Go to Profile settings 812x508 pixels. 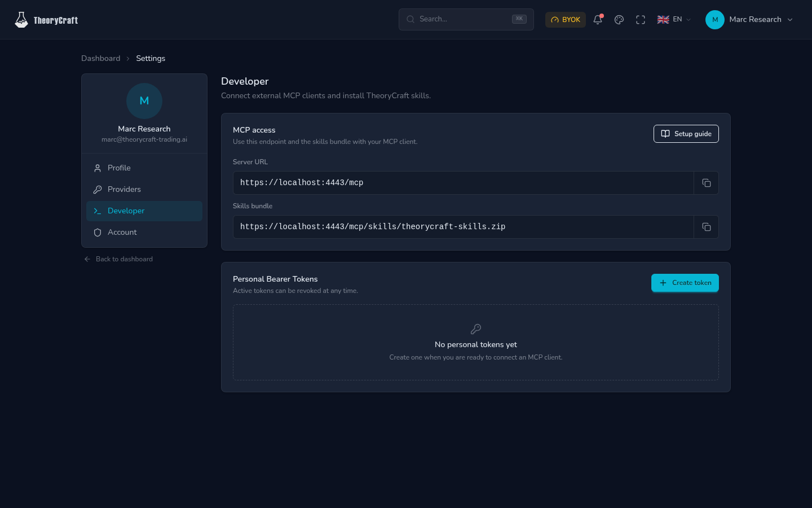pyautogui.click(x=144, y=168)
